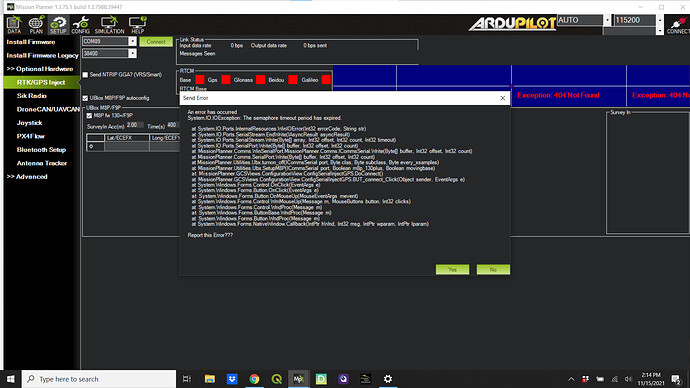Open Windows Start menu
Screen dimensions: 690x388
pos(11,379)
